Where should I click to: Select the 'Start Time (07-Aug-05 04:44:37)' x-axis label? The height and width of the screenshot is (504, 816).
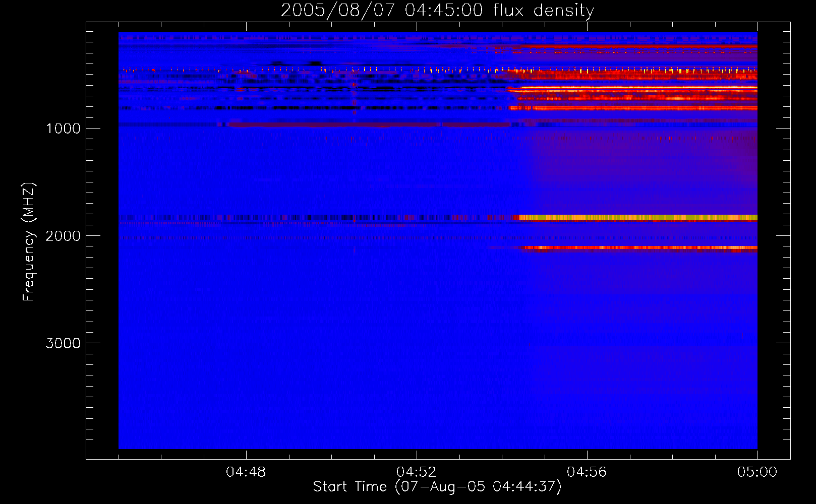(437, 487)
